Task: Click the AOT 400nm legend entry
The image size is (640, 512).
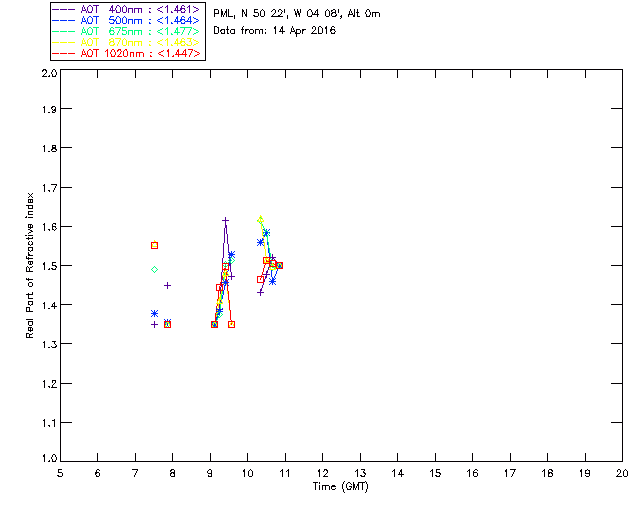Action: click(126, 9)
